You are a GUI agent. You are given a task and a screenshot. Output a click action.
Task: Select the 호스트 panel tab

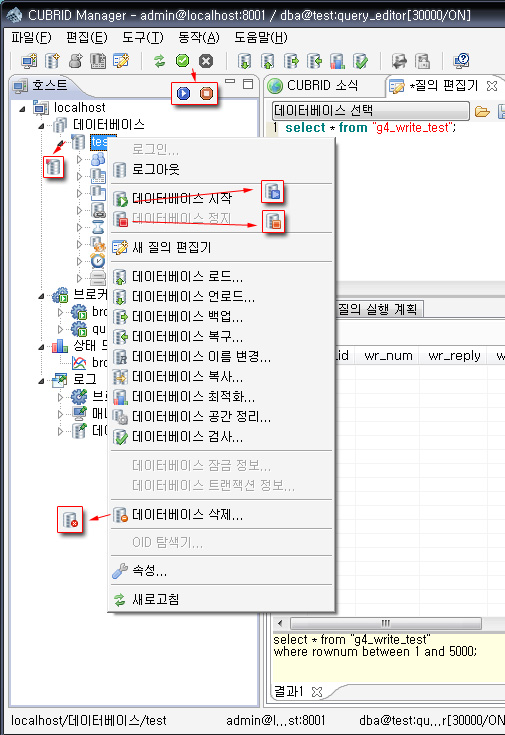tap(41, 85)
